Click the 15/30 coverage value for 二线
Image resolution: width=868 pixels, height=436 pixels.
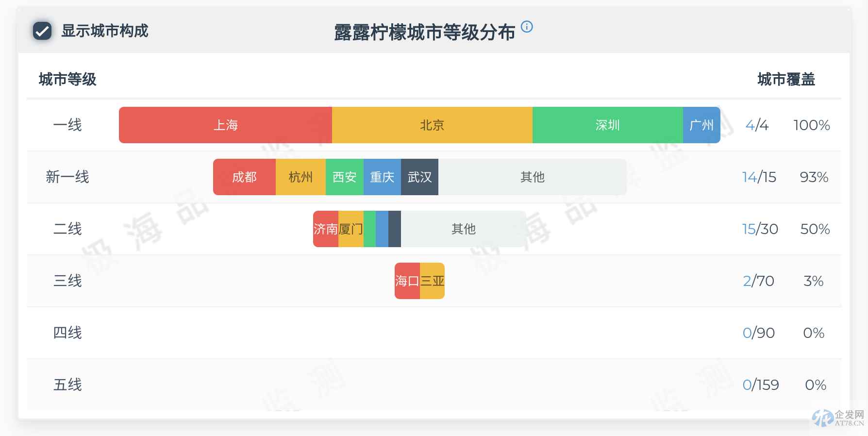759,229
